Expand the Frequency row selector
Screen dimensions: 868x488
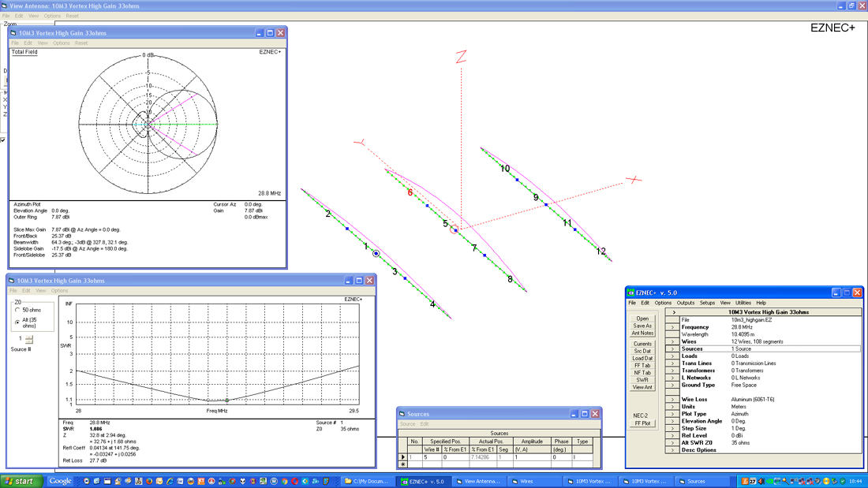click(673, 327)
